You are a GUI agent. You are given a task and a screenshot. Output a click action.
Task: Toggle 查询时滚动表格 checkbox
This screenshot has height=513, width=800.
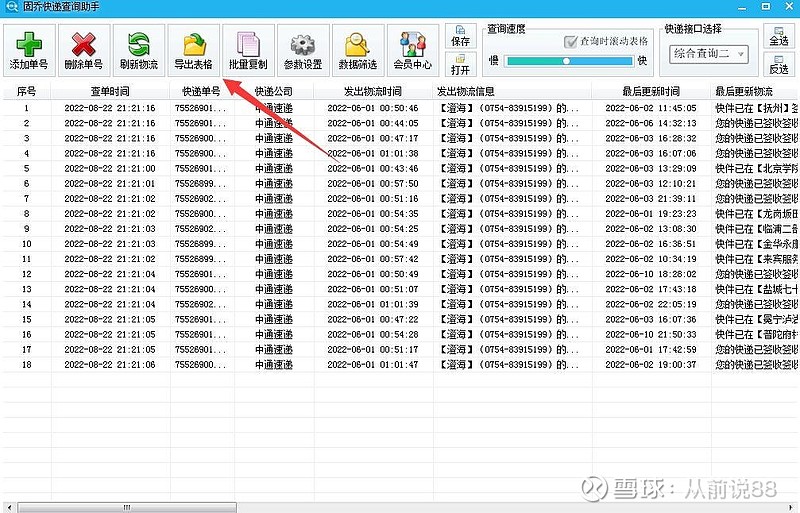coord(570,42)
